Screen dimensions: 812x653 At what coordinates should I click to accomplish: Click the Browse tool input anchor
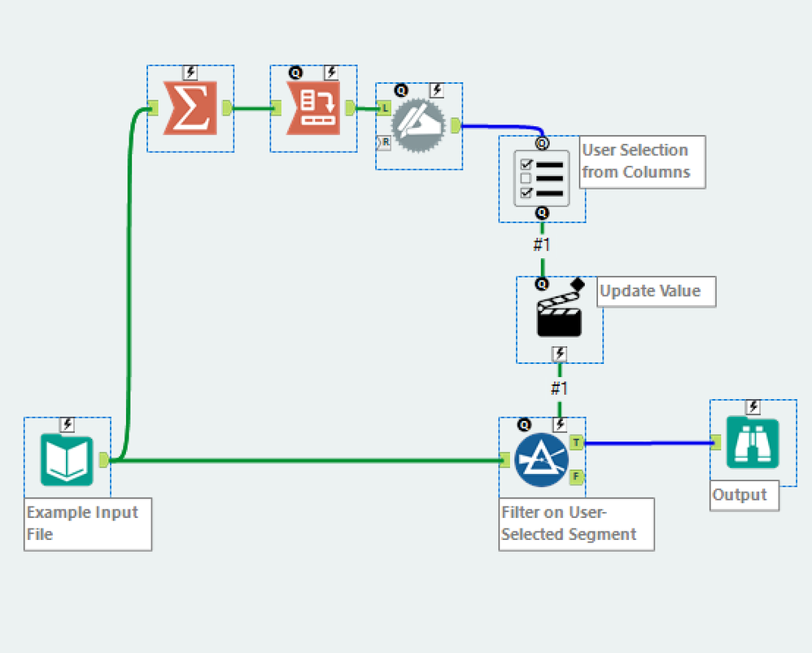click(x=716, y=442)
